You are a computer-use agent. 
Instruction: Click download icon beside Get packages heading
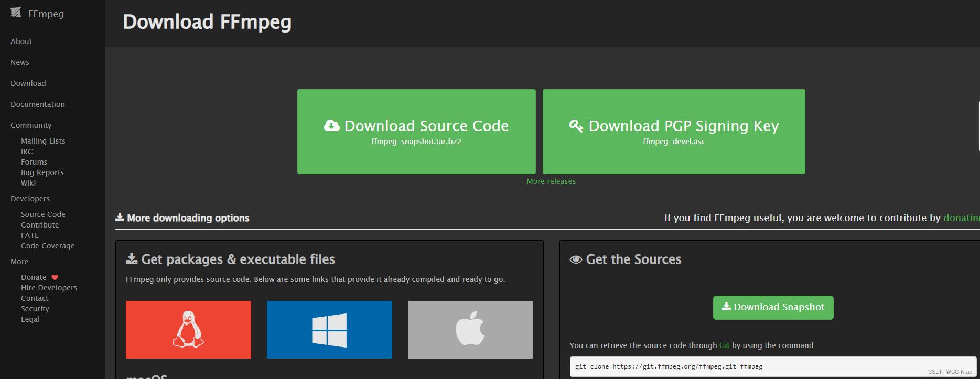click(132, 258)
